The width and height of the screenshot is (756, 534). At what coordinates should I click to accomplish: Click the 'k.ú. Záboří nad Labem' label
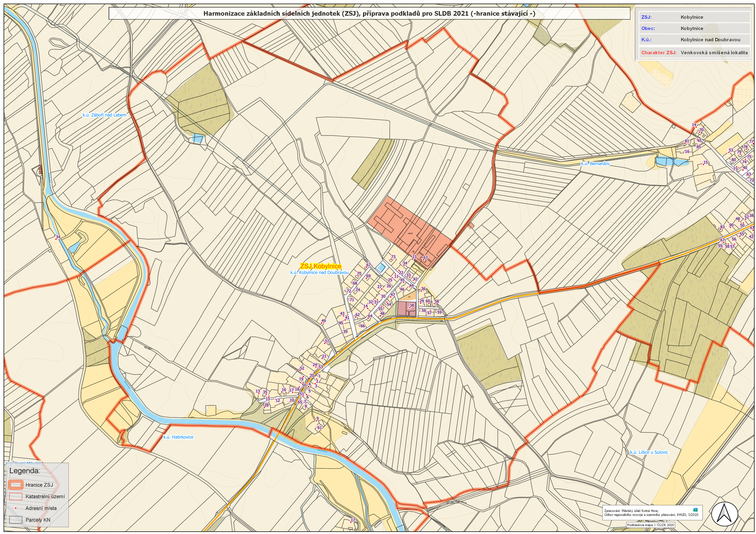click(x=104, y=115)
